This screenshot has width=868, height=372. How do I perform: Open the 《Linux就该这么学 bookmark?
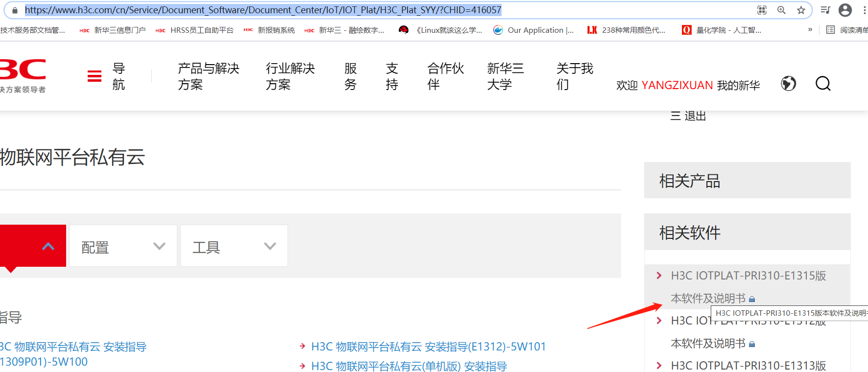441,30
